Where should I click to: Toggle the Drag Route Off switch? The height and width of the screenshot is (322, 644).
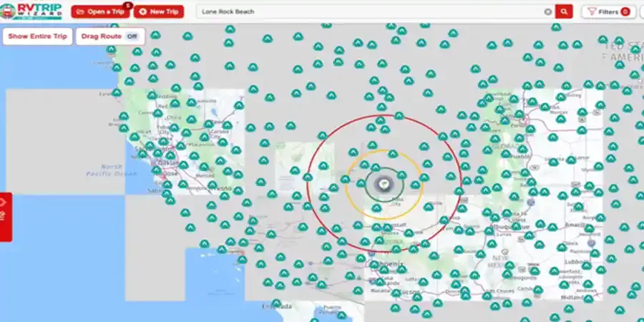[132, 36]
